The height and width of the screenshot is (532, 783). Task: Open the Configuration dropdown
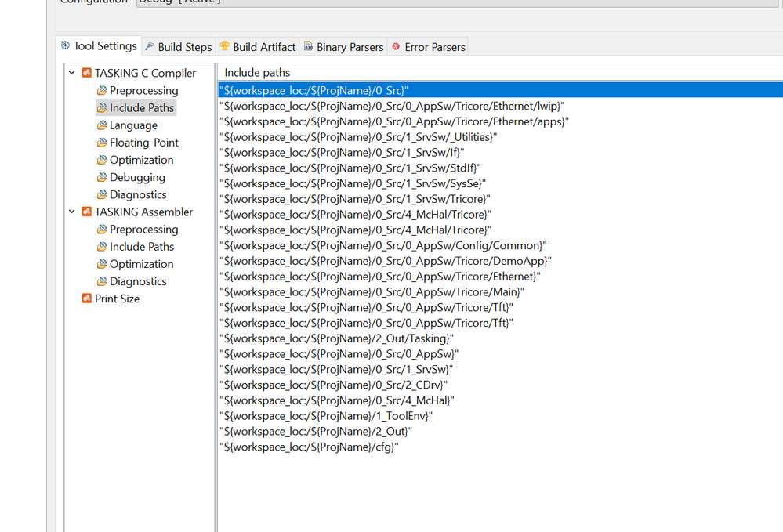(x=455, y=2)
